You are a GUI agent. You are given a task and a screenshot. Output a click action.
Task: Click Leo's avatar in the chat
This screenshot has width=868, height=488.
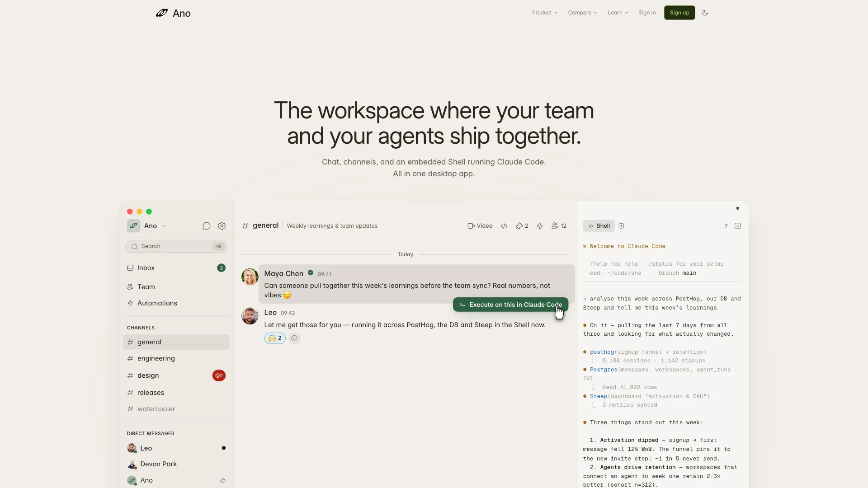(250, 316)
